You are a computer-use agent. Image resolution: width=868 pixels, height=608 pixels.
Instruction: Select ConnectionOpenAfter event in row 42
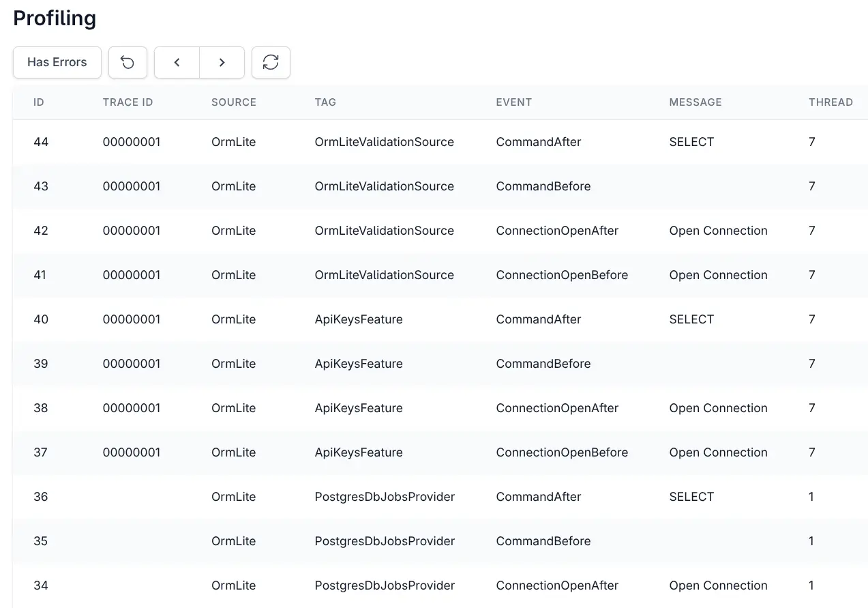556,231
